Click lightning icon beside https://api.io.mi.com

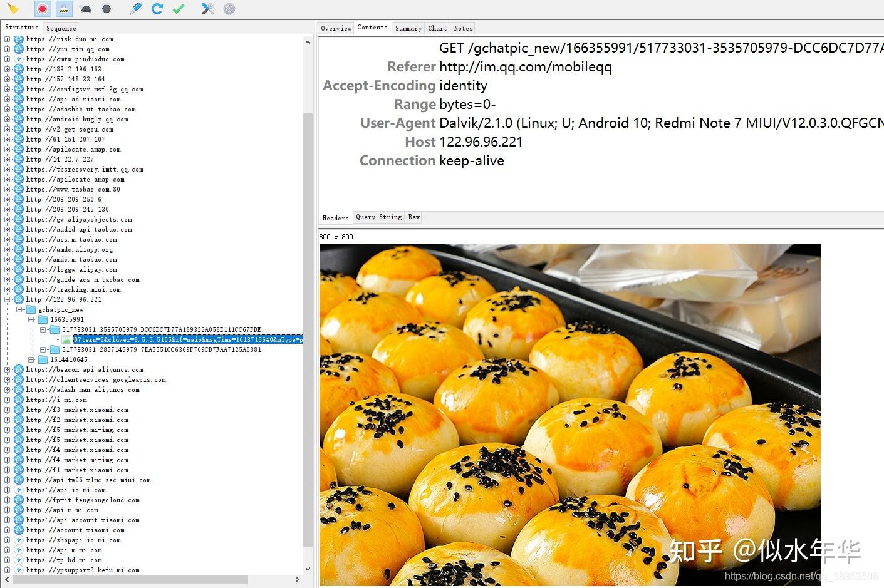point(19,490)
